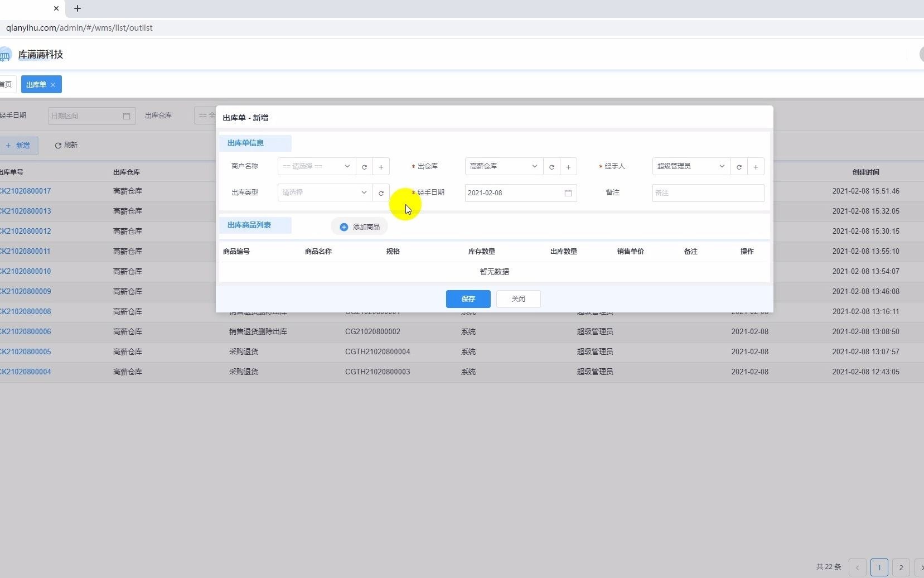
Task: Click the browser address bar URL
Action: [x=79, y=27]
